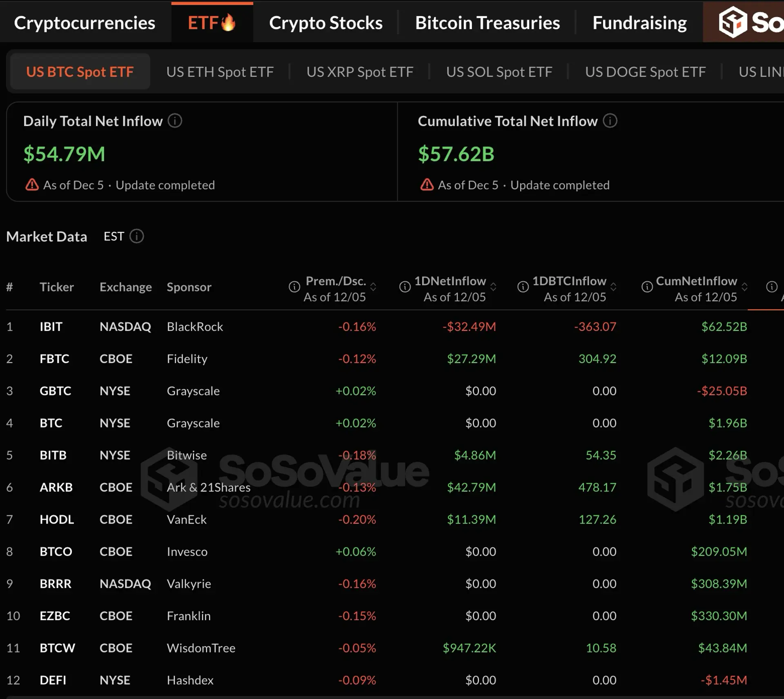This screenshot has height=699, width=784.
Task: Open the Crypto Stocks tab
Action: (x=325, y=23)
